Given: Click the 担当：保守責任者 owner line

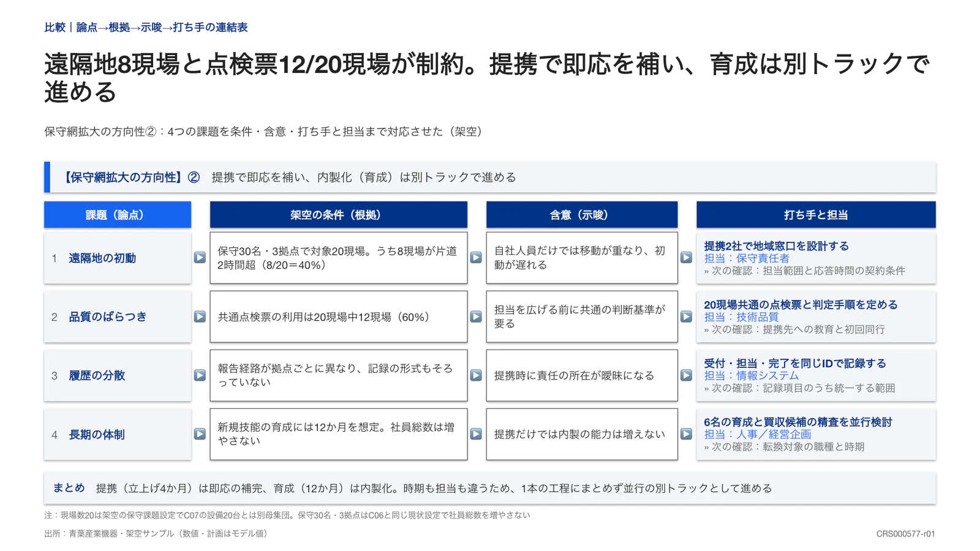Looking at the screenshot, I should [x=747, y=258].
